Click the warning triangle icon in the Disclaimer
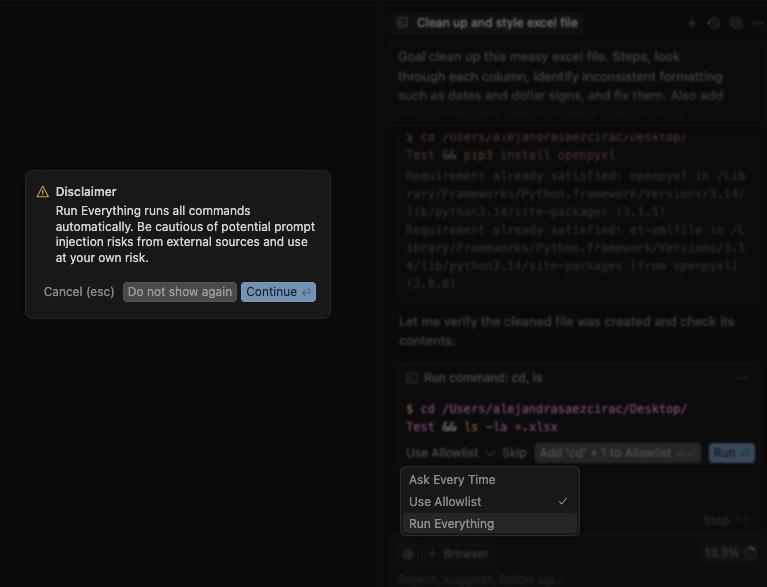This screenshot has width=767, height=587. click(x=43, y=192)
